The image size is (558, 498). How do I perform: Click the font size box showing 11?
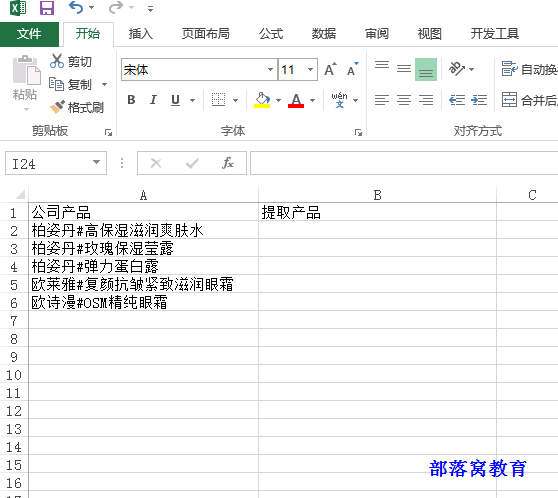pyautogui.click(x=292, y=69)
